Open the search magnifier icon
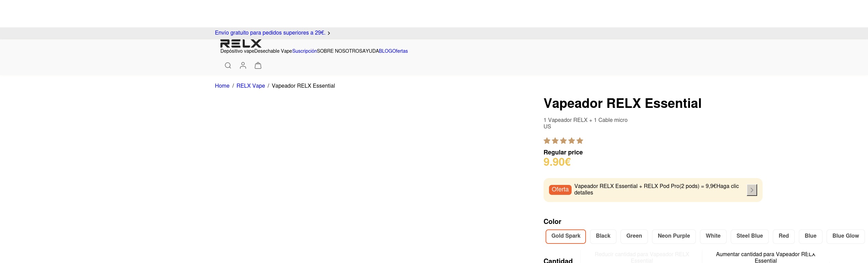 [228, 65]
